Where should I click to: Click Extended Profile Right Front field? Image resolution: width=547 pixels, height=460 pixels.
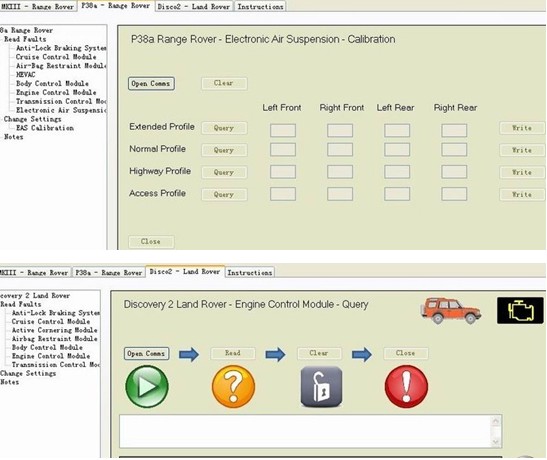point(340,130)
